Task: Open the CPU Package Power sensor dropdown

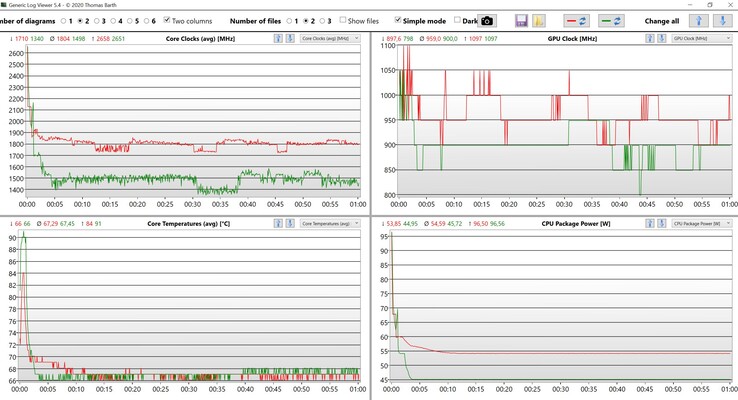Action: (702, 224)
